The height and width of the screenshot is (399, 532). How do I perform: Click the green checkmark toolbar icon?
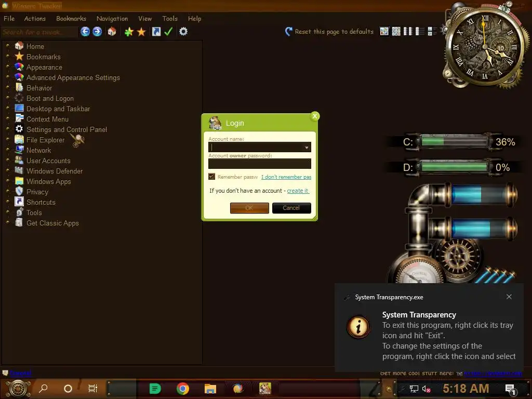[168, 32]
